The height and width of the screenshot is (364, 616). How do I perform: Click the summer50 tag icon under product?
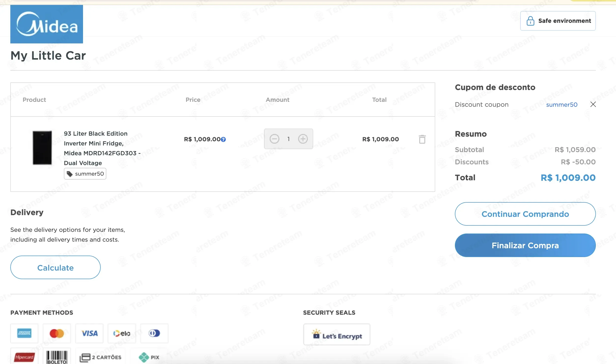(x=70, y=174)
